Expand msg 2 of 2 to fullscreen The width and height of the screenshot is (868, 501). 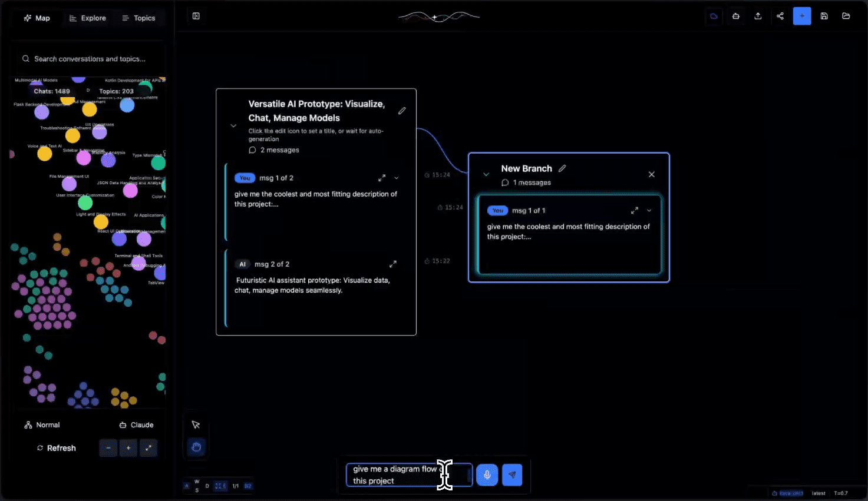pos(393,264)
